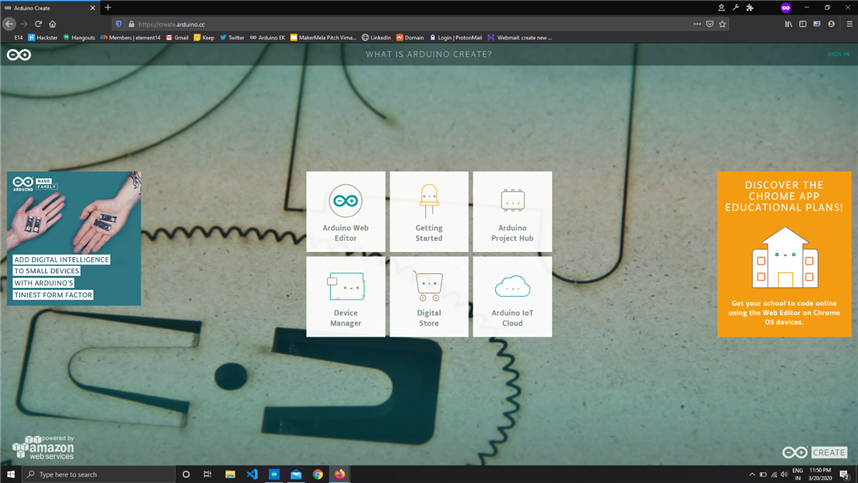Open the extensions puzzle icon
Screen dimensions: 858x483
pyautogui.click(x=750, y=8)
